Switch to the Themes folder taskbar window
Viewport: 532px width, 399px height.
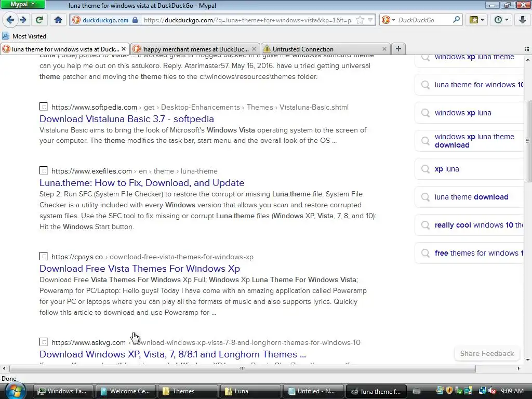click(x=188, y=391)
